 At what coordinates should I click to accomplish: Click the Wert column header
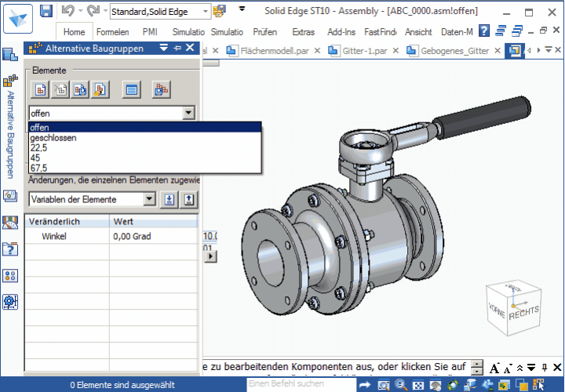(154, 221)
